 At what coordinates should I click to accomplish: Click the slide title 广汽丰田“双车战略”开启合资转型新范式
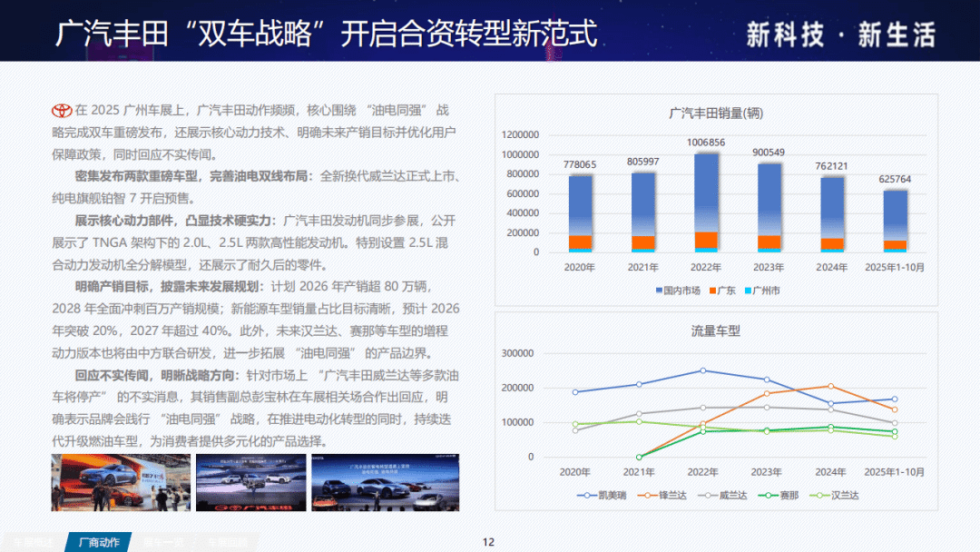click(x=327, y=33)
